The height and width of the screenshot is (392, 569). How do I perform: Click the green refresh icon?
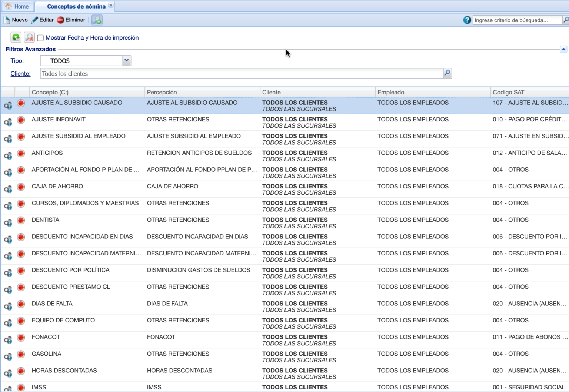(x=16, y=37)
